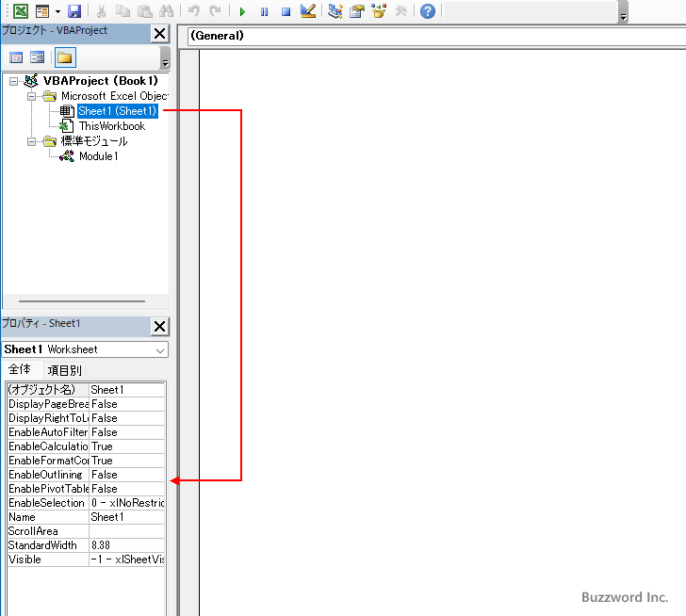Select EnableAutoFilter property row
Image resolution: width=686 pixels, height=616 pixels.
tap(86, 432)
